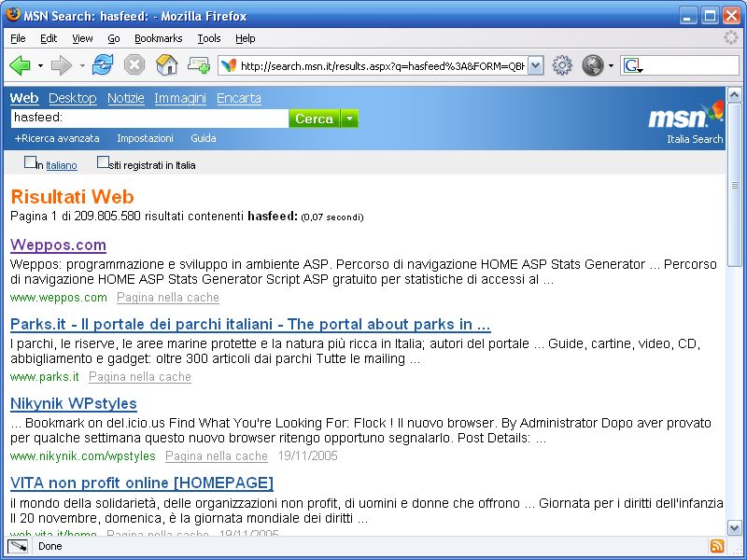Open the Nikynik WPstyles result

click(74, 403)
